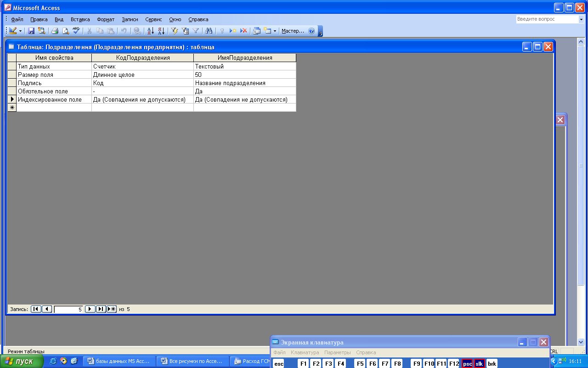Open the View button dropdown arrow

click(20, 31)
